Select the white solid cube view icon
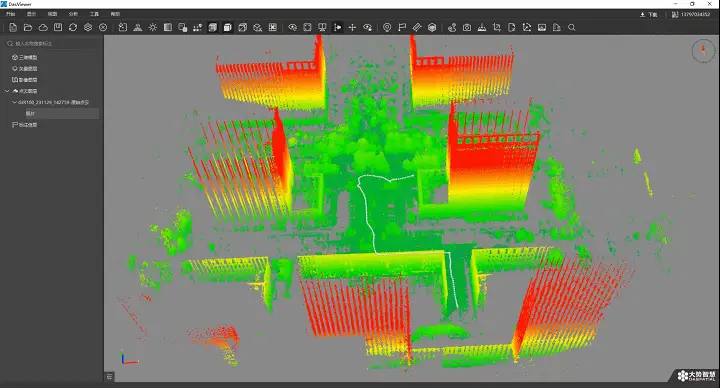The width and height of the screenshot is (720, 388). coord(228,28)
